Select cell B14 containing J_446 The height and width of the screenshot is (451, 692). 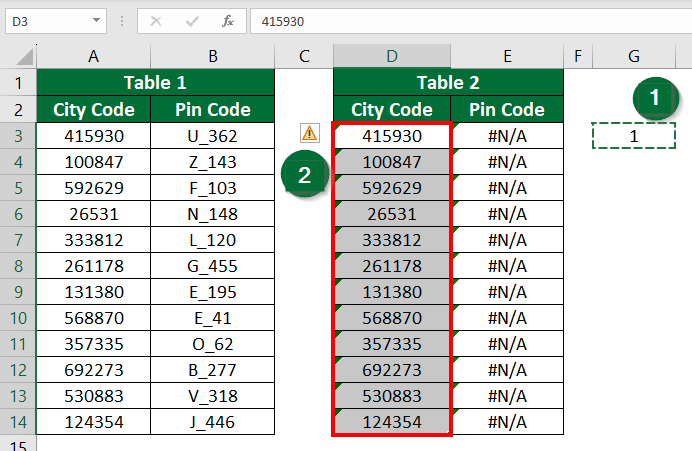pyautogui.click(x=213, y=422)
